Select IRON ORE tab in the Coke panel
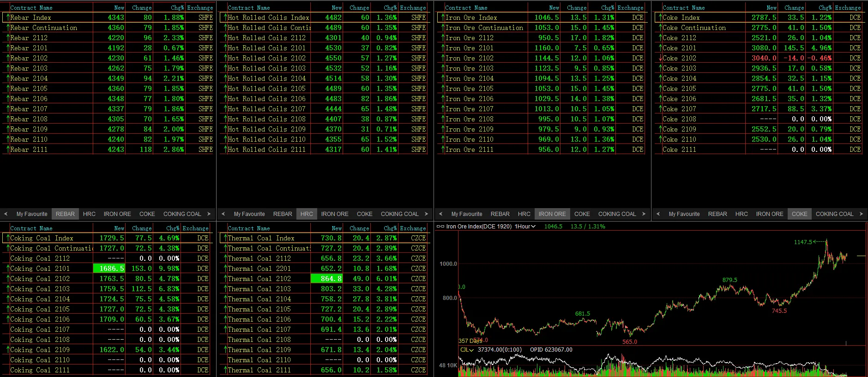This screenshot has width=868, height=377. click(x=770, y=214)
